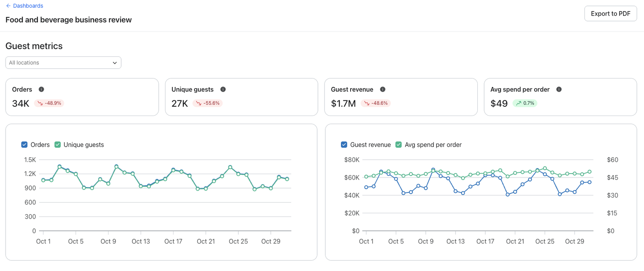Click the last data point of Guest revenue line

[x=590, y=182]
